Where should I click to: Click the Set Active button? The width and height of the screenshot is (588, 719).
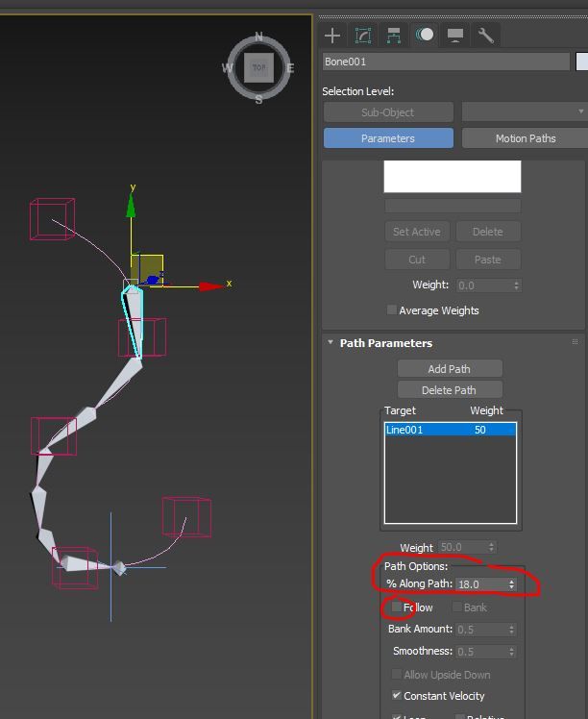coord(417,232)
